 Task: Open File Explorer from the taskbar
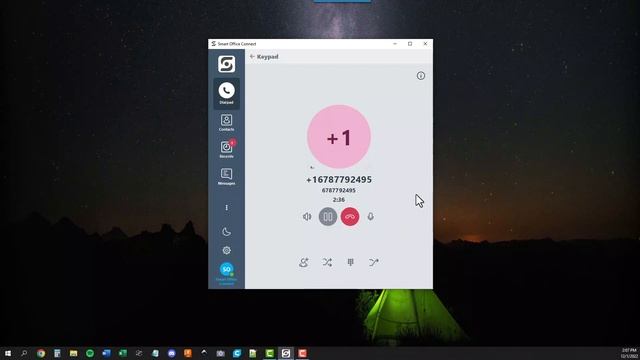click(73, 353)
